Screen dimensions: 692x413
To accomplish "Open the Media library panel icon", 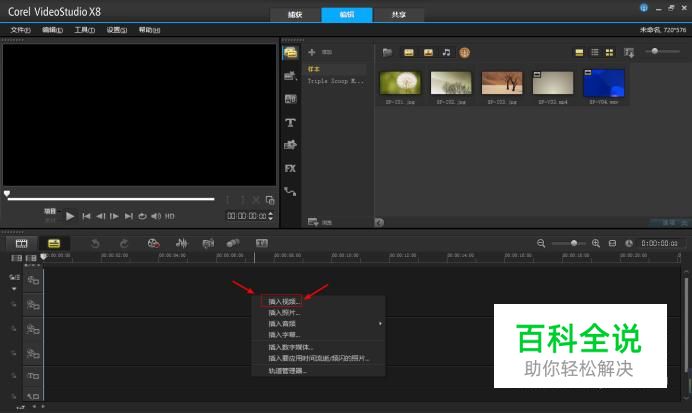I will point(290,53).
